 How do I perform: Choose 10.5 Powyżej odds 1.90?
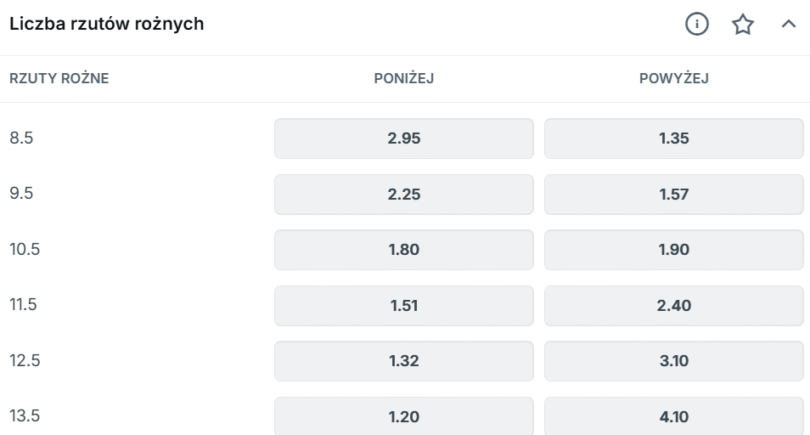pos(674,250)
